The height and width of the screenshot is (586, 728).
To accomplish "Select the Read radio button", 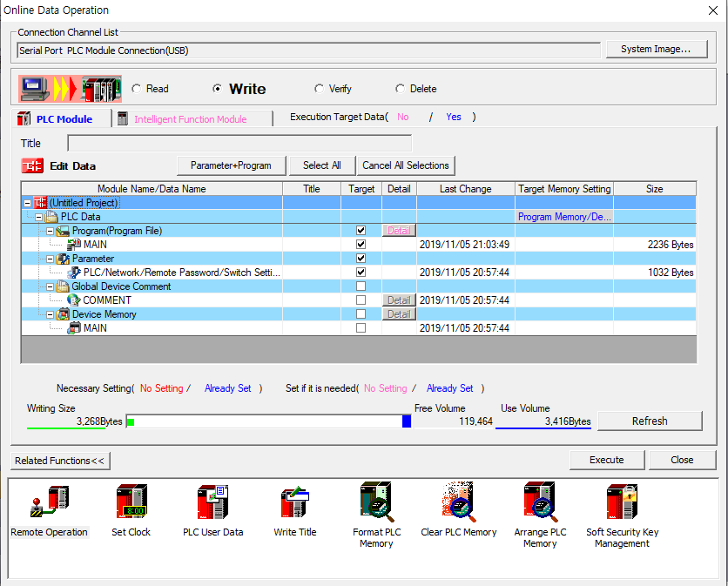I will pyautogui.click(x=136, y=89).
